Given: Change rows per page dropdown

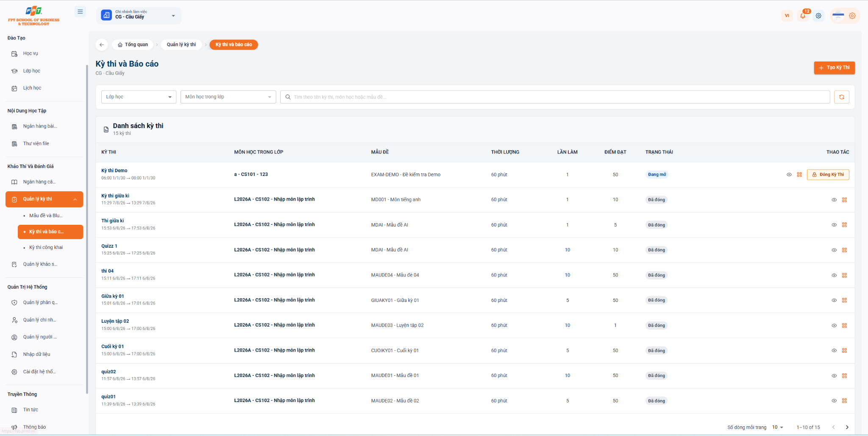Looking at the screenshot, I should 778,427.
